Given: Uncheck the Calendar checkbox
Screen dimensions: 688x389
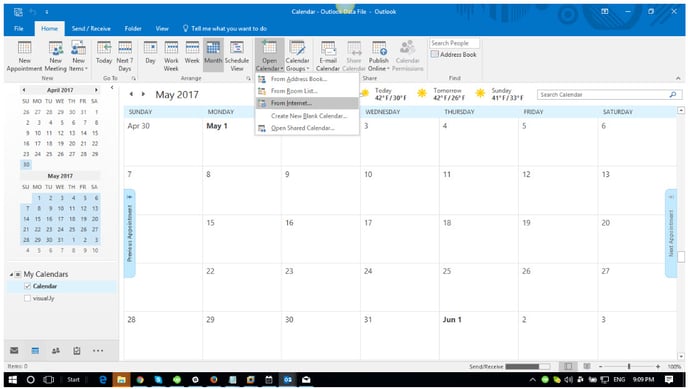Looking at the screenshot, I should click(27, 286).
